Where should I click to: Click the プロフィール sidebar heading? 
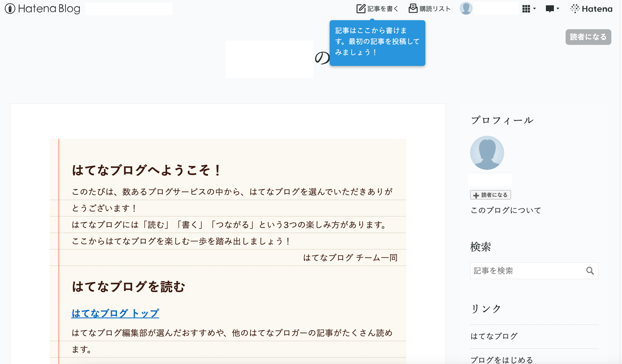502,120
